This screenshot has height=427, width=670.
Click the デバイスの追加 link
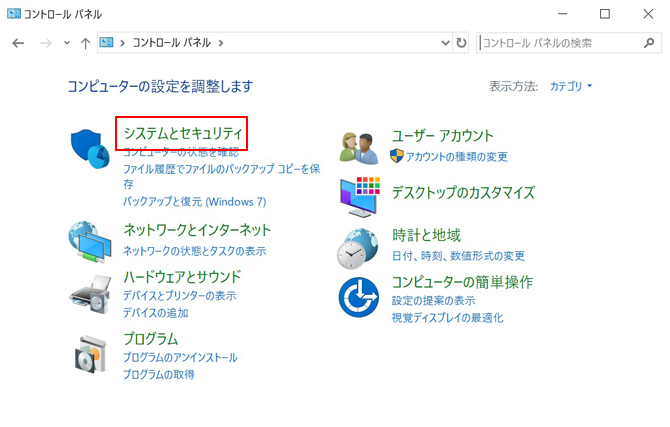tap(156, 313)
